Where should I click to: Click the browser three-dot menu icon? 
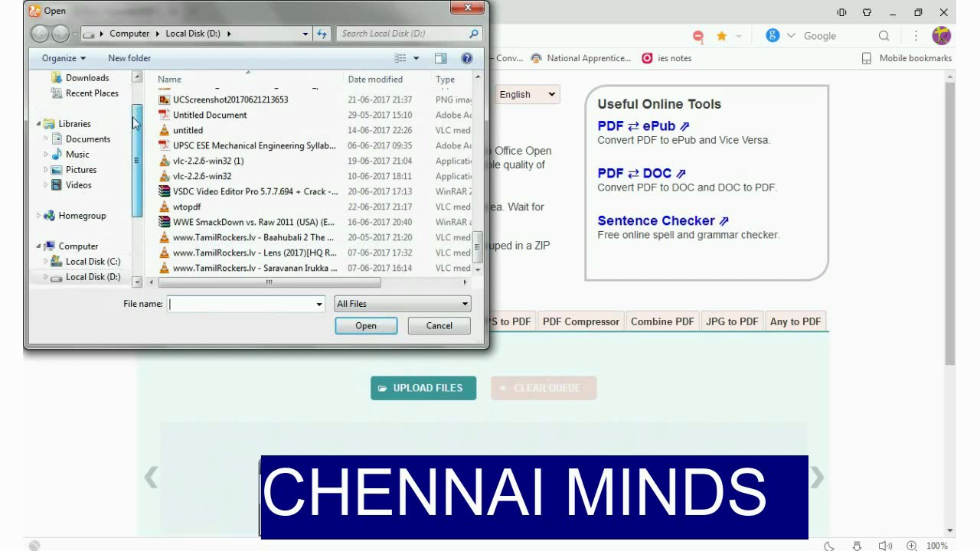point(916,36)
